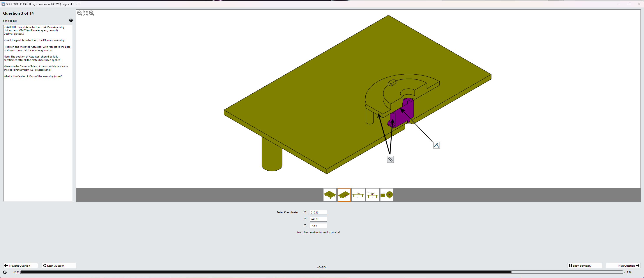Click the exam time progress bar
The width and height of the screenshot is (644, 278).
[321, 272]
